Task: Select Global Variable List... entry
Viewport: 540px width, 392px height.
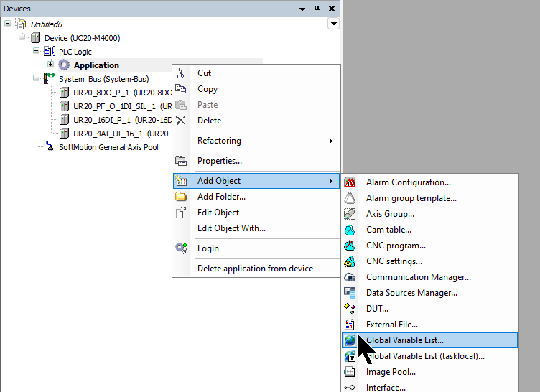Action: 430,340
